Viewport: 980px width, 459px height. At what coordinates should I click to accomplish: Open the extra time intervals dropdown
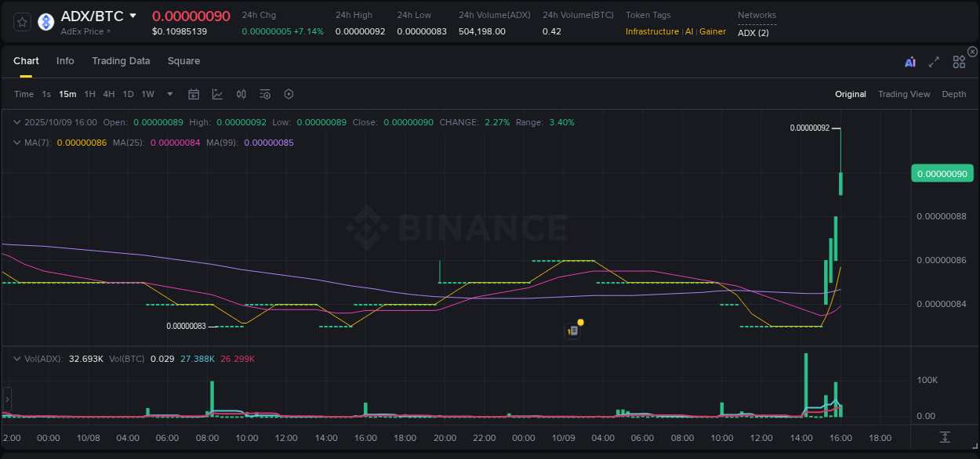169,94
